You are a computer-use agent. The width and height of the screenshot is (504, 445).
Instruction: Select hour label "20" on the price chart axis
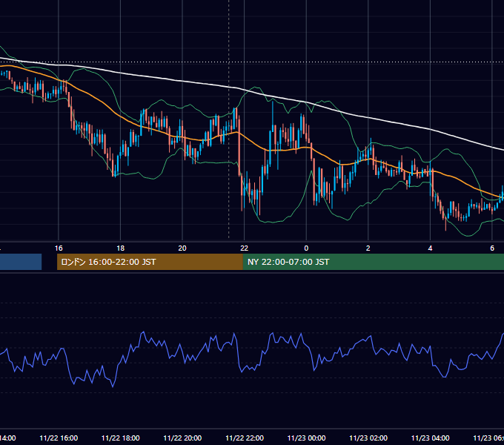pyautogui.click(x=182, y=248)
